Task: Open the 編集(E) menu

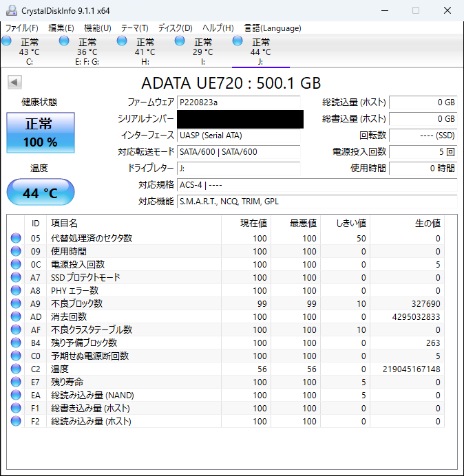Action: click(61, 28)
